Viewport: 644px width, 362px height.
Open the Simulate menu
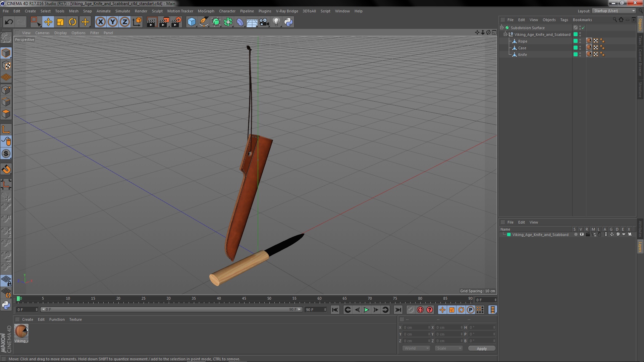click(x=122, y=11)
